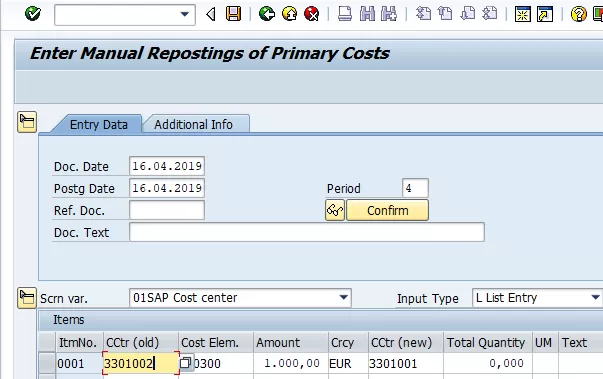The height and width of the screenshot is (379, 603).
Task: Click the Amount cell 1.000,00
Action: [x=291, y=363]
